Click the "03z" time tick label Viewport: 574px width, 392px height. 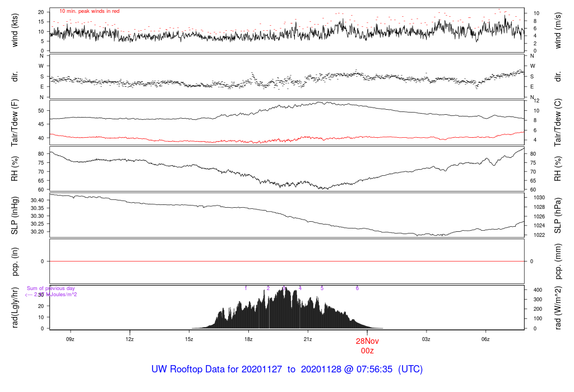[x=426, y=339]
